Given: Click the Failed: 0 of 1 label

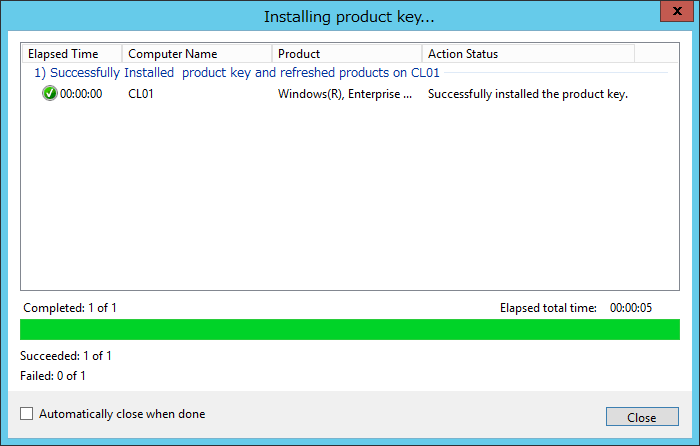Looking at the screenshot, I should tap(53, 376).
